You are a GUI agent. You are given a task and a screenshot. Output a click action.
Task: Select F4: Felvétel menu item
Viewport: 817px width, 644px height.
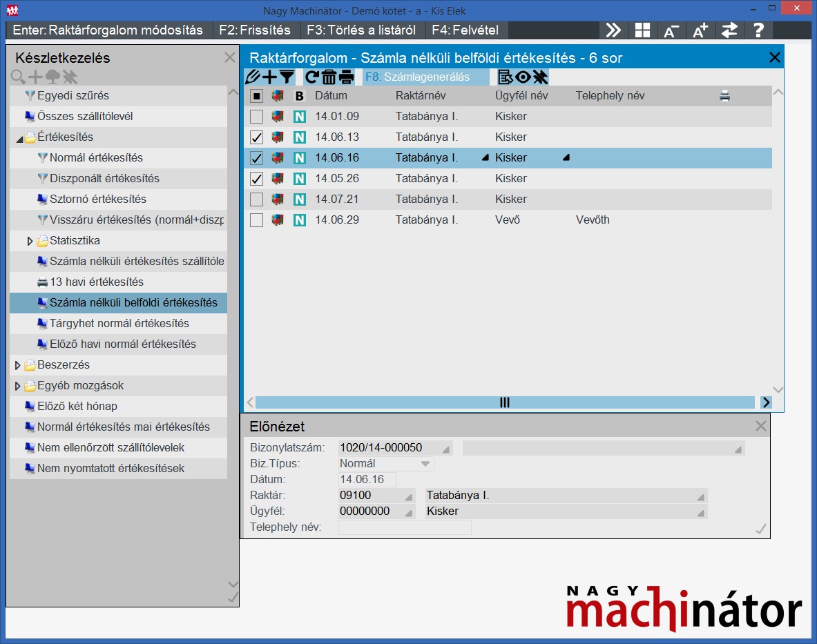coord(465,30)
